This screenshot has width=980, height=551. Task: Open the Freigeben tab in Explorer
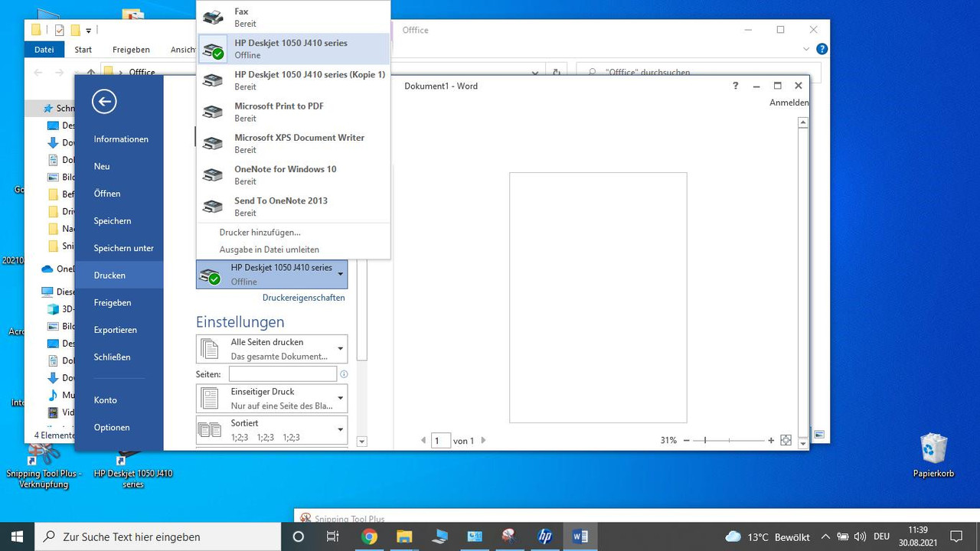point(131,50)
